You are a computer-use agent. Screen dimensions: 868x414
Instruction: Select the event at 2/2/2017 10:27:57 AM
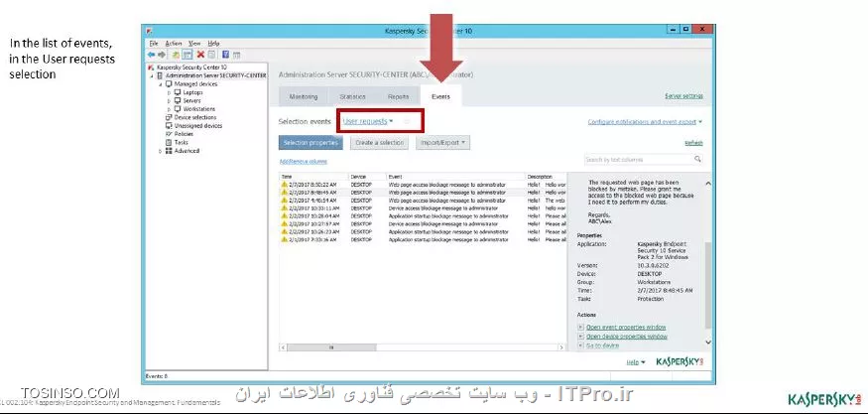[x=423, y=224]
